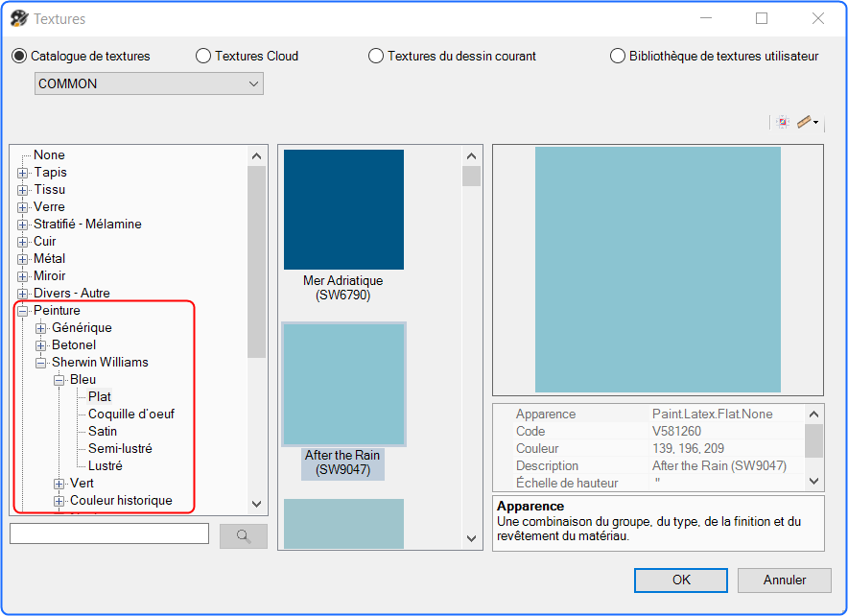The width and height of the screenshot is (848, 616).
Task: Click the texture tiling/fit icon in toolbar
Action: [782, 122]
